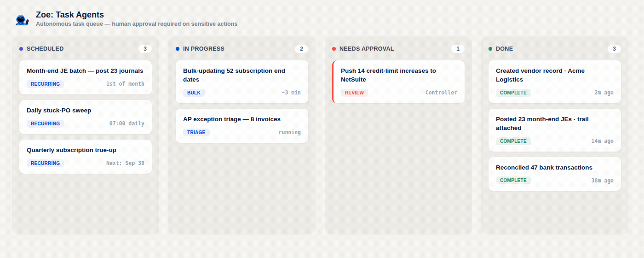Click the TRIAGE tag on AP exception card
This screenshot has height=258, width=644.
point(196,132)
